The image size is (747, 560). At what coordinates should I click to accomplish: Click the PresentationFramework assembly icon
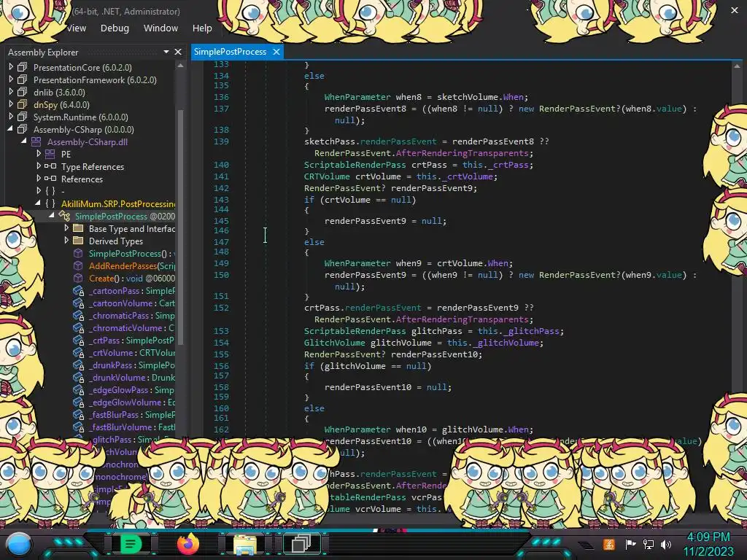pyautogui.click(x=23, y=79)
